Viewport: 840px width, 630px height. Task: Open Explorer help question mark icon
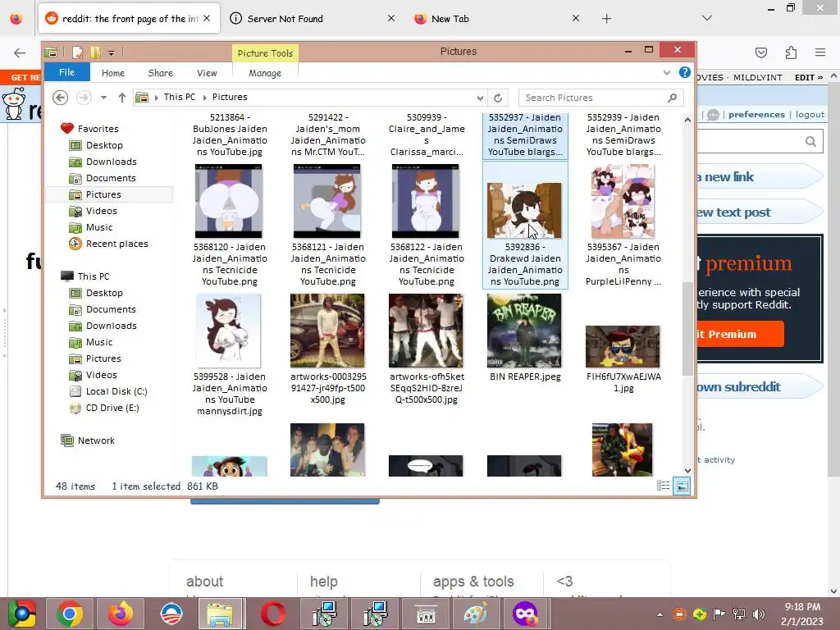click(684, 72)
